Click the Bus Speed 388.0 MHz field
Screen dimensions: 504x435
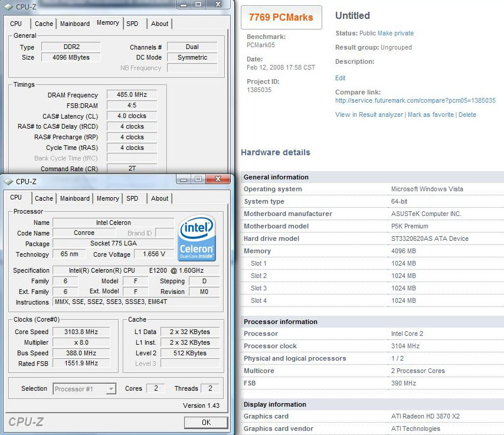pos(81,353)
